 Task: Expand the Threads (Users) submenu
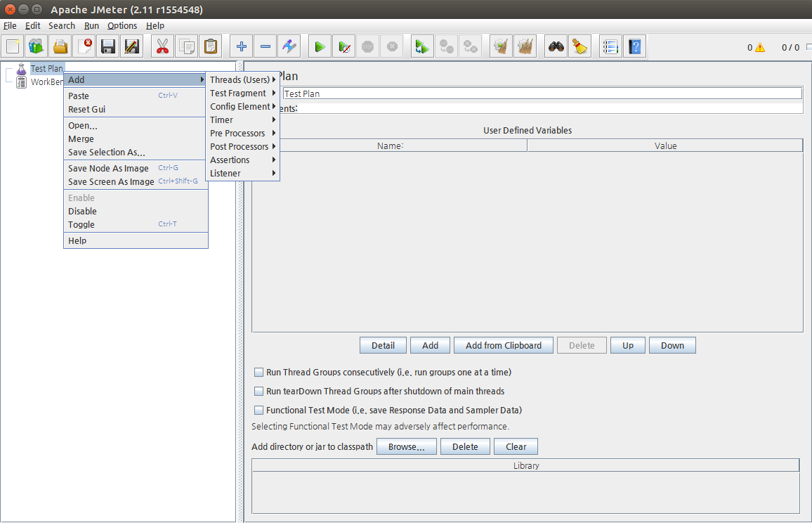point(242,79)
